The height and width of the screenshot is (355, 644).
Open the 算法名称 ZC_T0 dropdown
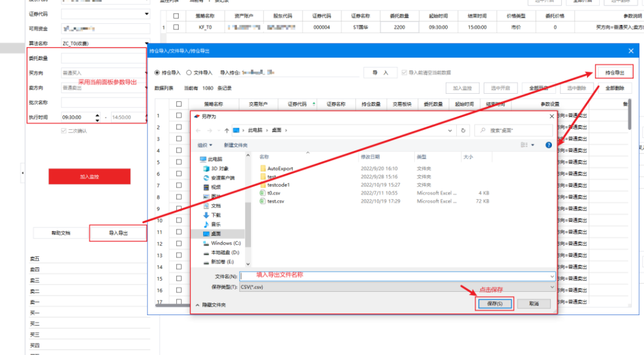pos(147,44)
